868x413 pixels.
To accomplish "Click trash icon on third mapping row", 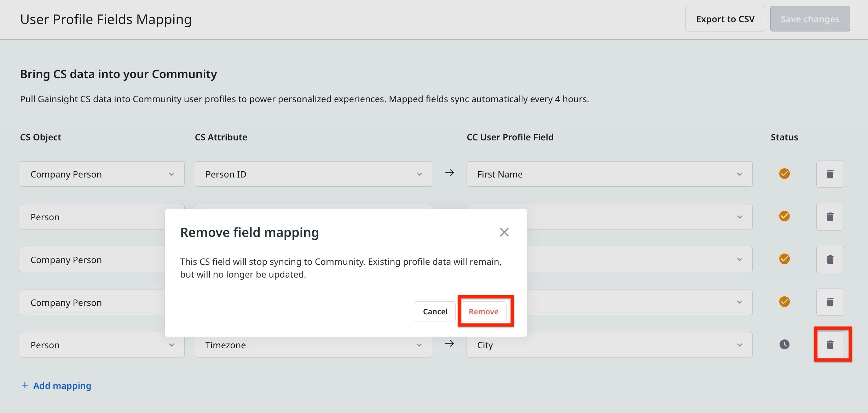I will click(830, 260).
